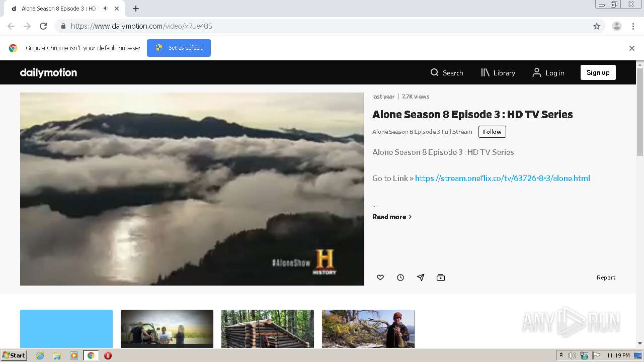Open the oneflix stream link

503,178
